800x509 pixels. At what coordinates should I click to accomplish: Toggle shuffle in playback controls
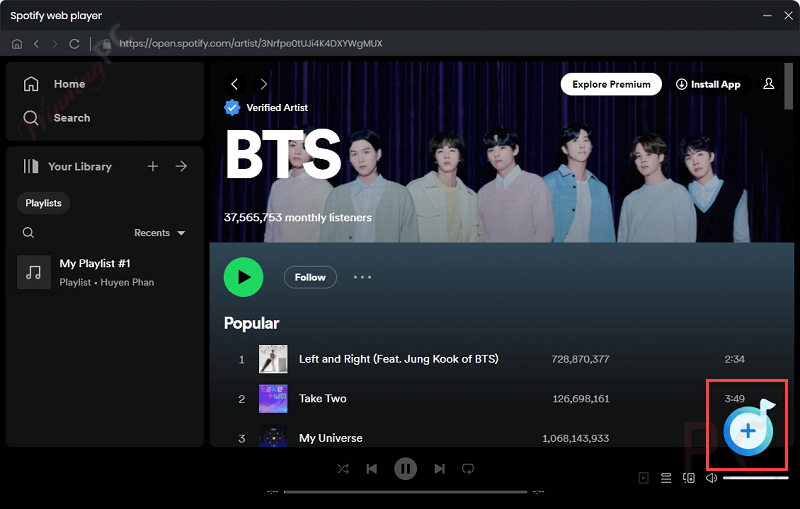point(343,469)
